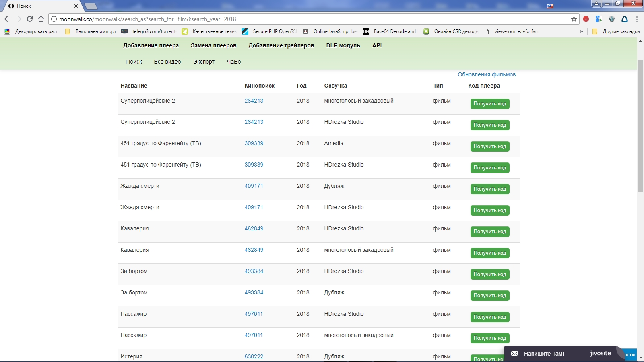
Task: Open the Chrome three-dot menu
Action: (x=637, y=19)
